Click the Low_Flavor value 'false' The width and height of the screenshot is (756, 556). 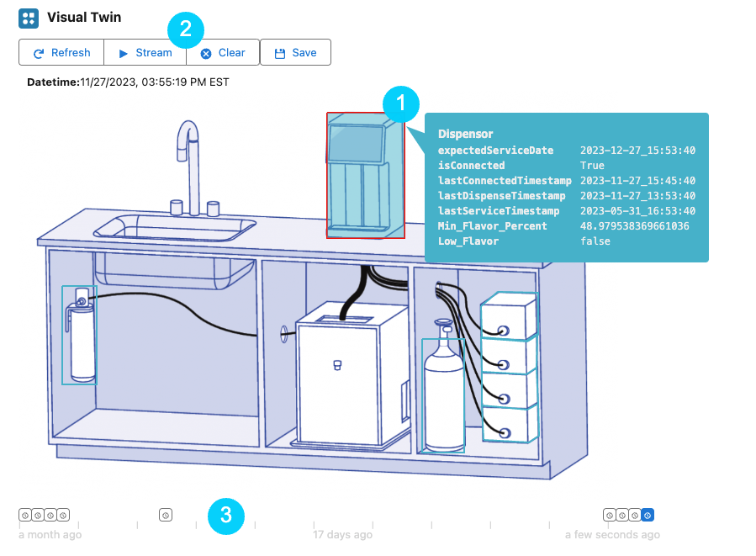(x=595, y=241)
